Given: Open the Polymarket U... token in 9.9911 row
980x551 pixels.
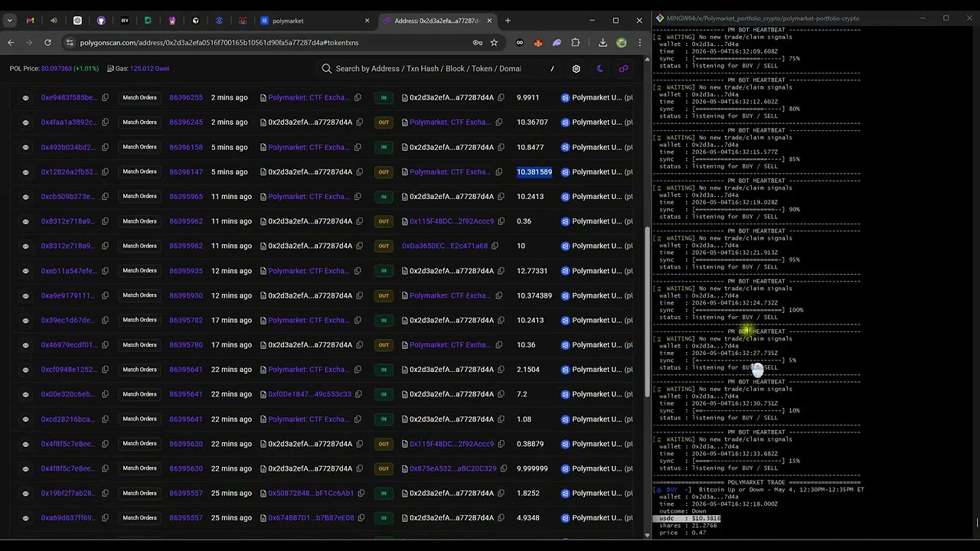Looking at the screenshot, I should coord(596,98).
